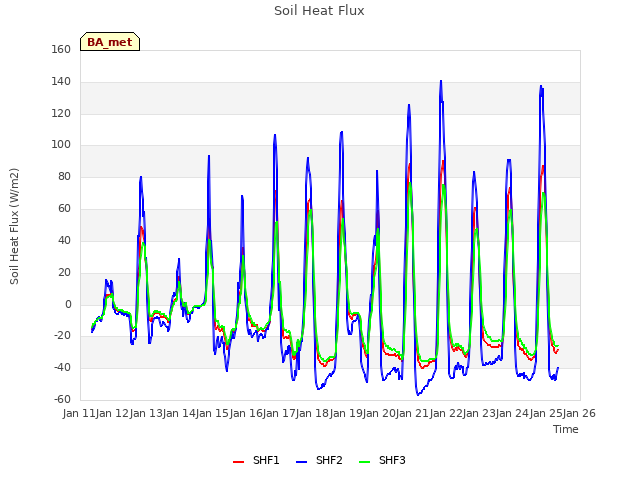Click the 60 y-axis label
Viewport: 640px width, 480px height.
tap(64, 209)
